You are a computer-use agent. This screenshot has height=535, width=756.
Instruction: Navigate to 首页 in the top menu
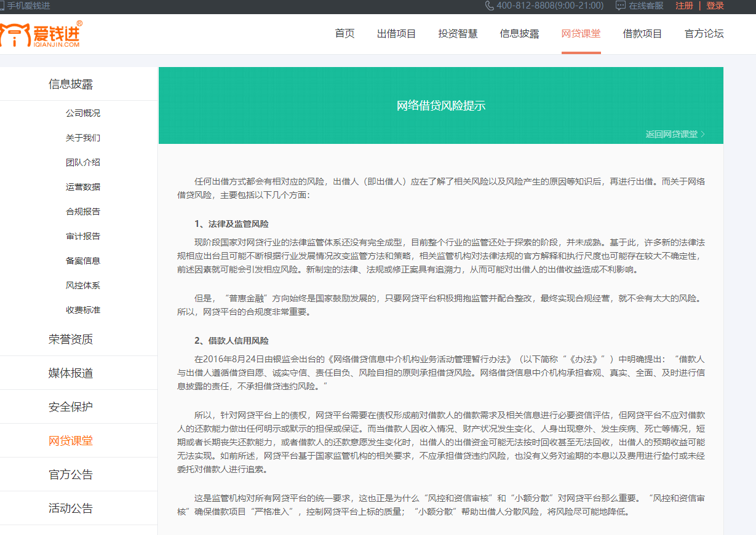pyautogui.click(x=344, y=34)
